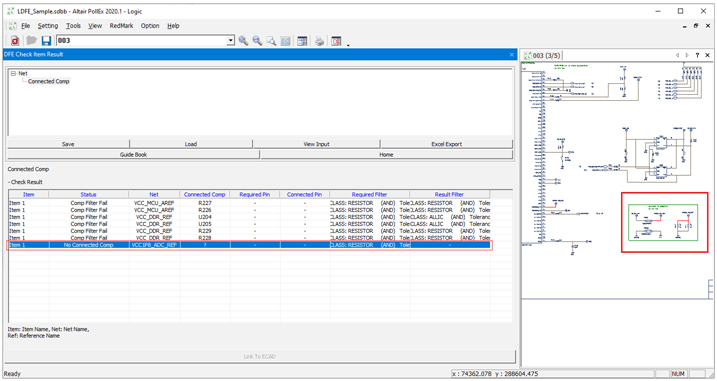Click the Excel Export button
Viewport: 717px width, 381px height.
pos(446,144)
